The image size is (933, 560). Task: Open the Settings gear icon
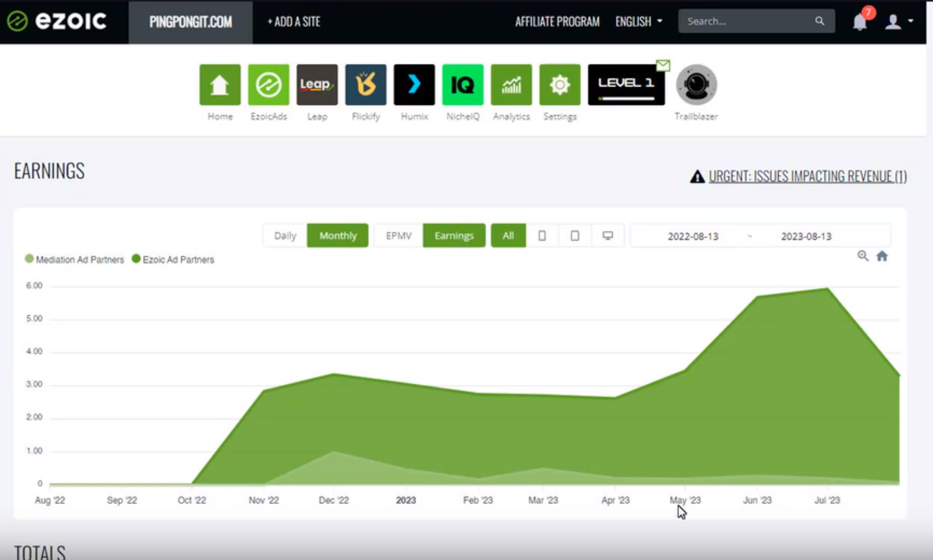tap(560, 85)
